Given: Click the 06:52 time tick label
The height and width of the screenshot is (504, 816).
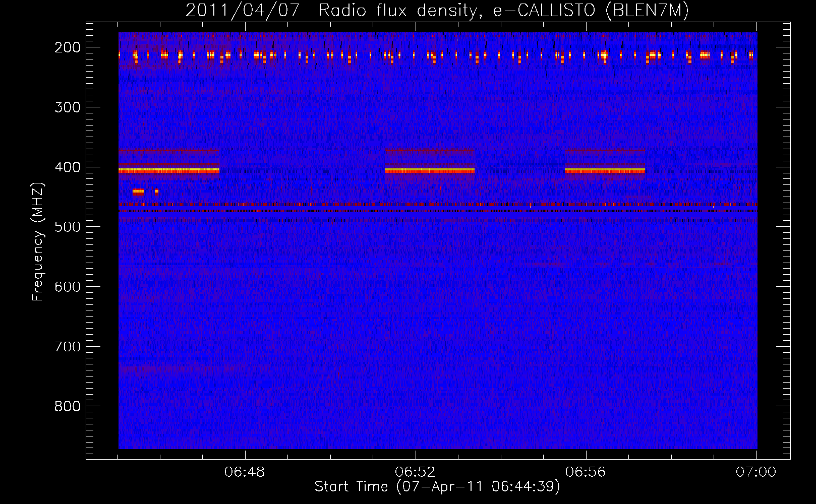Looking at the screenshot, I should click(415, 472).
